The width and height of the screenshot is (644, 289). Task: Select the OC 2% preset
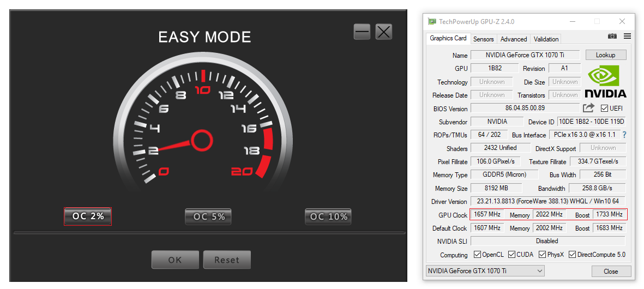coord(88,216)
